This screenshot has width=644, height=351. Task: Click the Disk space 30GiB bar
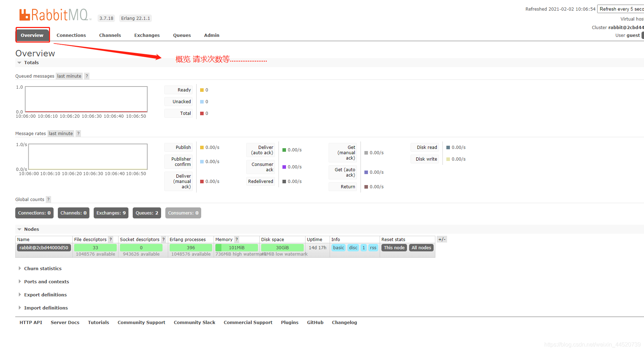coord(282,247)
